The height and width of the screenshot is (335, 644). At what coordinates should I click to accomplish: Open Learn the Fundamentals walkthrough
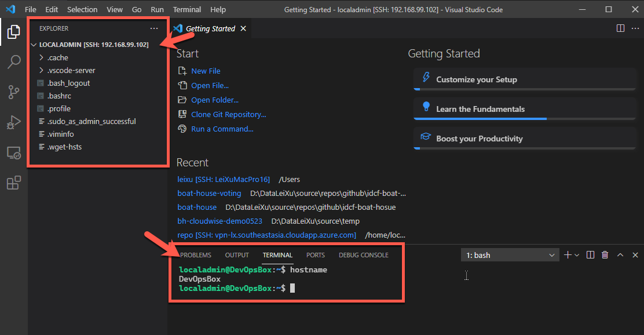click(525, 109)
